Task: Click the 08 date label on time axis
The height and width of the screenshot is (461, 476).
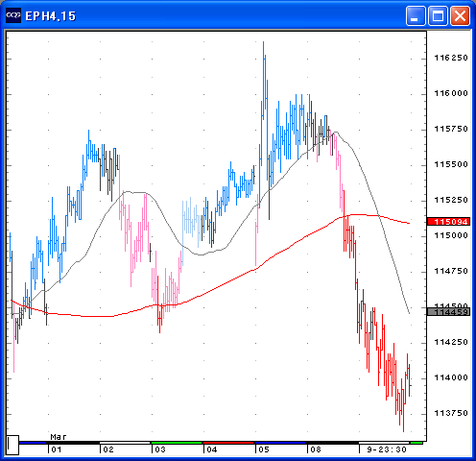Action: tap(316, 449)
